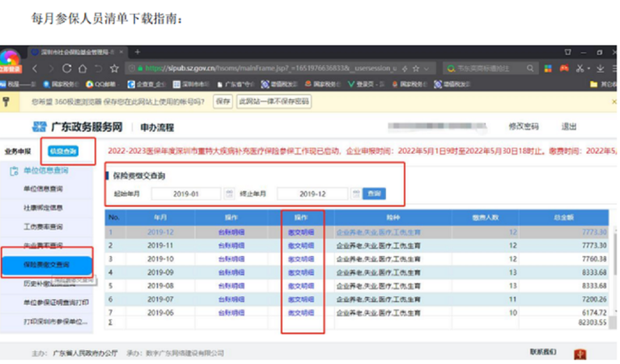Select the 深圳市社会保险基金管理局 browser tab

[x=77, y=52]
